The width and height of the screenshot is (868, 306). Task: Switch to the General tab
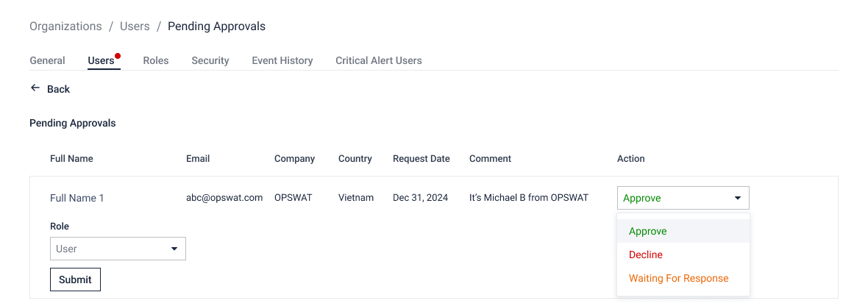[47, 61]
